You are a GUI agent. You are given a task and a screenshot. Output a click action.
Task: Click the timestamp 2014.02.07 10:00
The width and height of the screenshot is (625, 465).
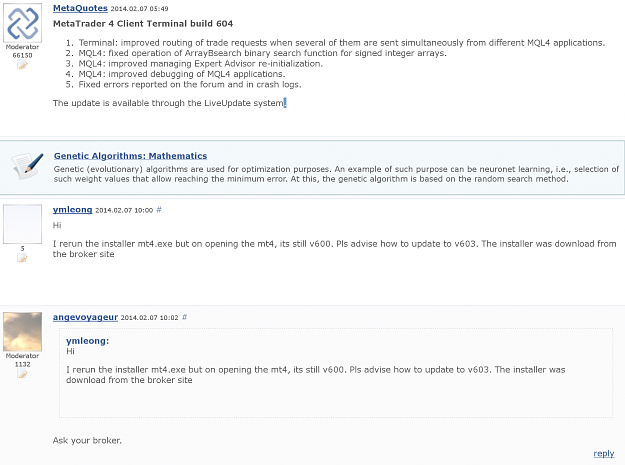(x=124, y=210)
